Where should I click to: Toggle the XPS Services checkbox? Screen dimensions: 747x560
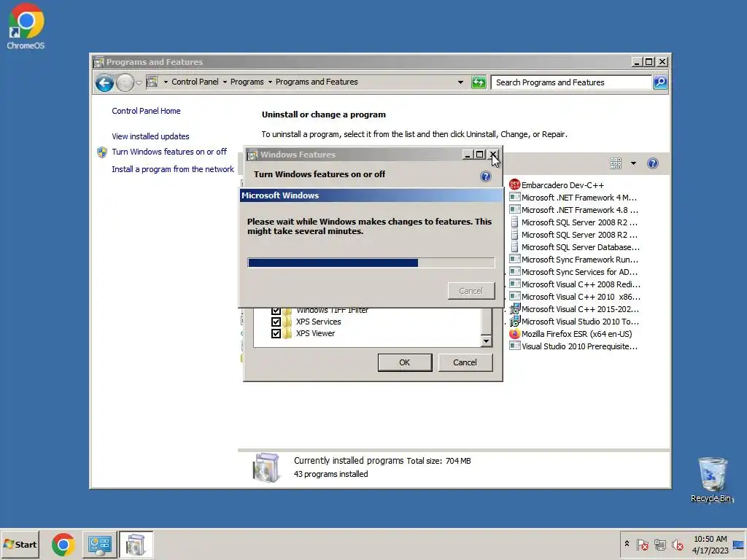click(x=276, y=322)
